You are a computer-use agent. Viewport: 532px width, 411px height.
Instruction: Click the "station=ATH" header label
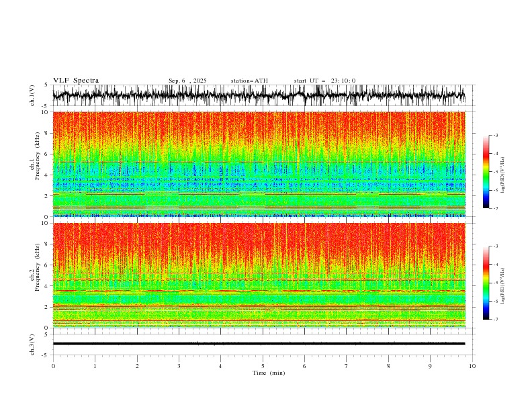pos(249,81)
